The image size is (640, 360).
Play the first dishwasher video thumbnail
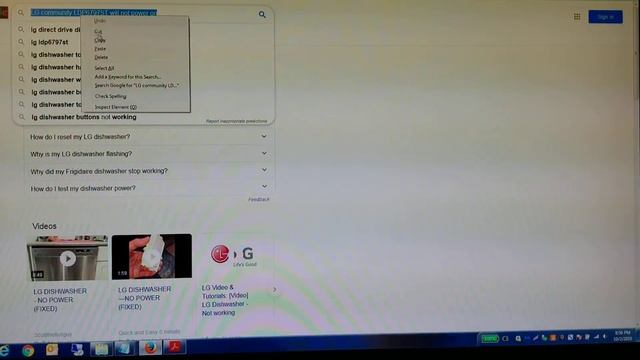(67, 258)
